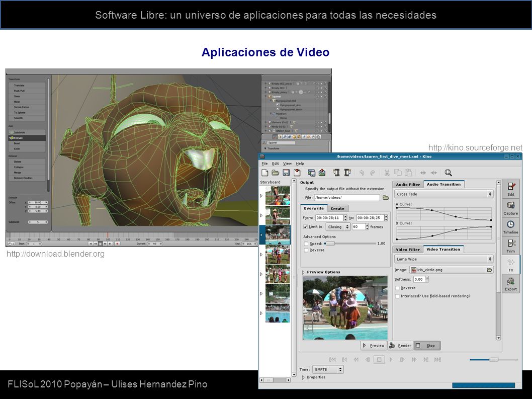Open the Export mode in Kino sidebar
The width and height of the screenshot is (532, 399).
click(x=511, y=284)
